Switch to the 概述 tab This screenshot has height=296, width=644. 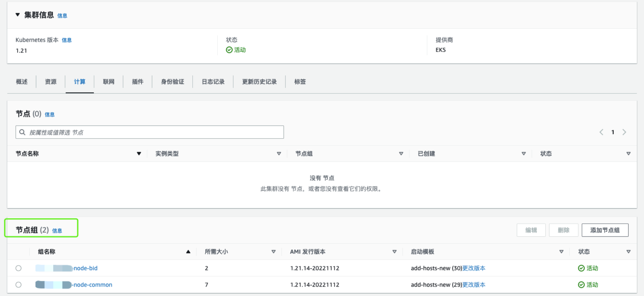pyautogui.click(x=22, y=82)
